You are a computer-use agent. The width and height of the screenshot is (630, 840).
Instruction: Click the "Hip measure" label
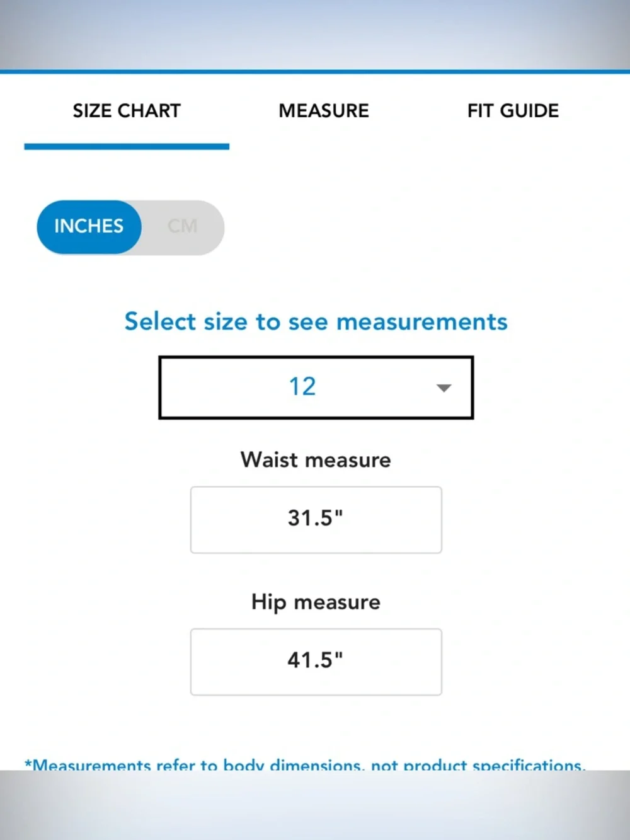coord(316,602)
